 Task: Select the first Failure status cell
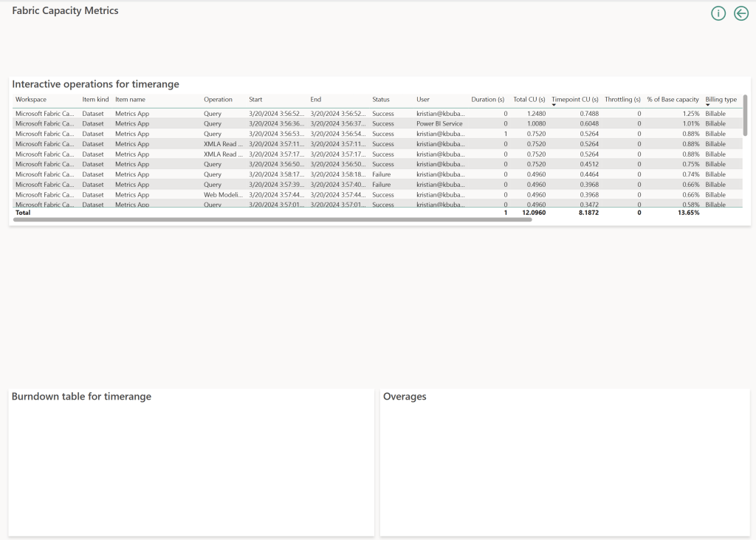[382, 174]
